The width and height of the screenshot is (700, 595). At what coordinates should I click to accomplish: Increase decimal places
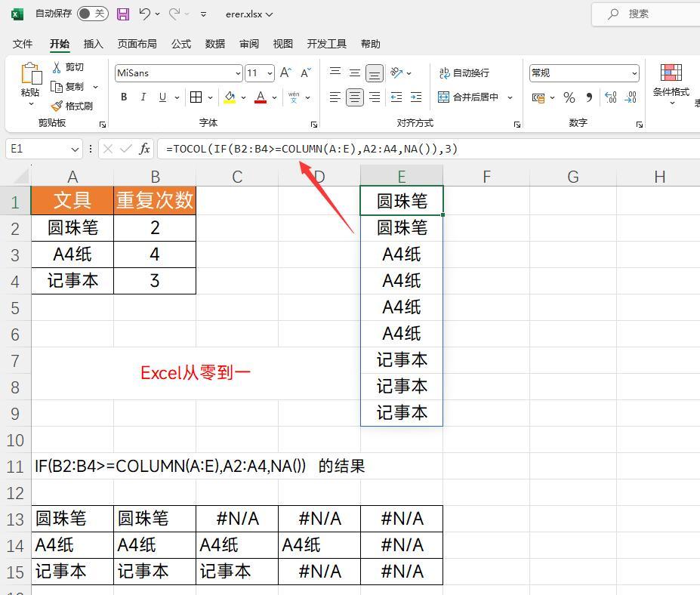(x=610, y=97)
